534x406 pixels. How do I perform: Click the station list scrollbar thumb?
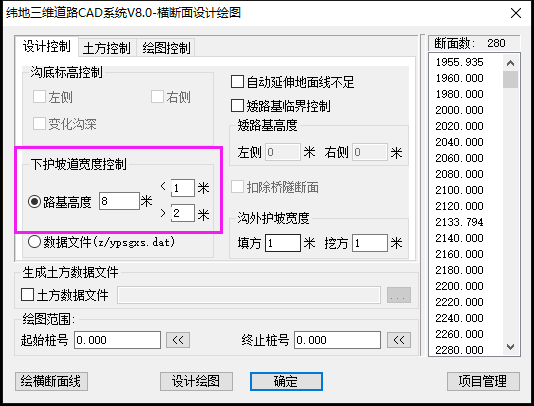click(x=510, y=79)
